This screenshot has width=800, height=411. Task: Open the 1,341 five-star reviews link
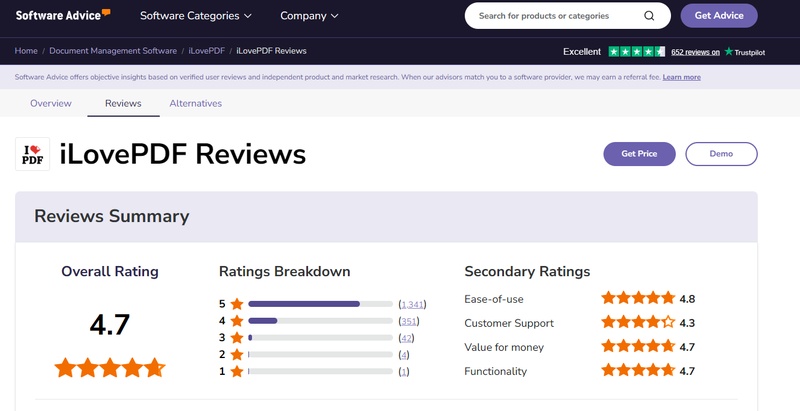[412, 305]
